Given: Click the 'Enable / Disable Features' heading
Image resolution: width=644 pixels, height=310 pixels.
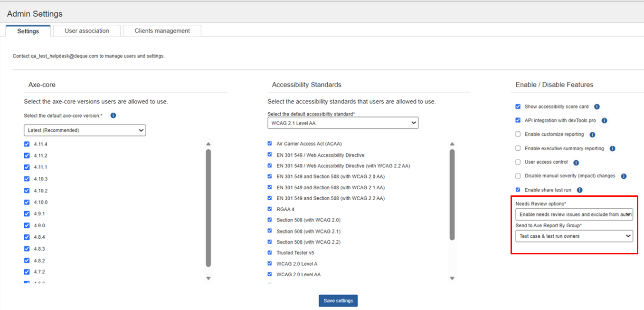Looking at the screenshot, I should click(x=554, y=85).
